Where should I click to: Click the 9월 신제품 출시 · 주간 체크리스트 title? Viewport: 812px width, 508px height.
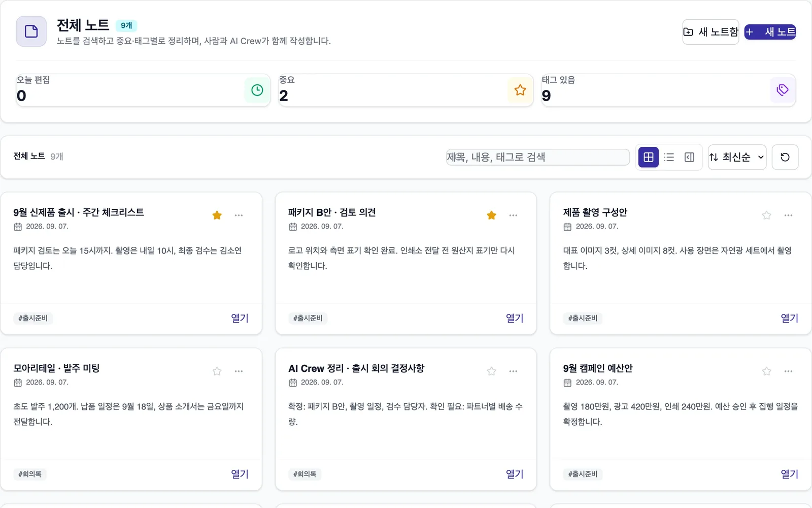pyautogui.click(x=79, y=212)
